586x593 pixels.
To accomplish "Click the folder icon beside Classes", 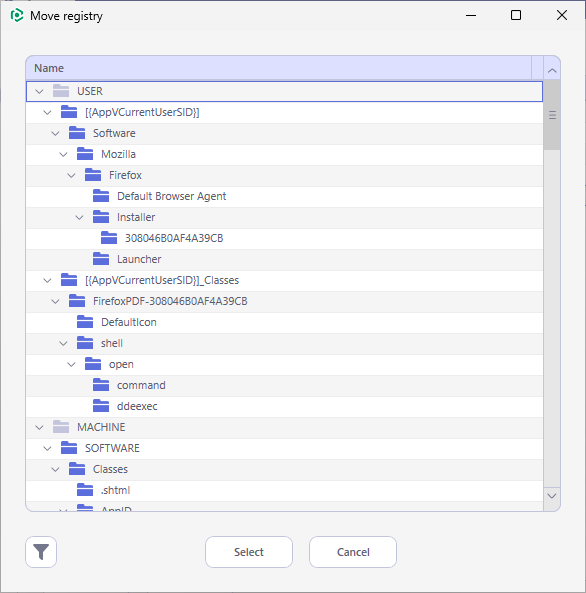I will (77, 469).
